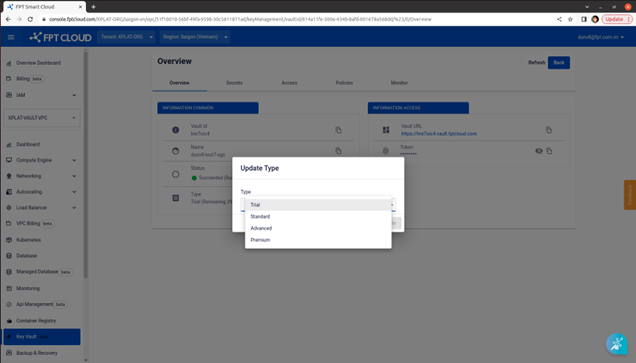The width and height of the screenshot is (636, 363).
Task: Copy the vault Name value
Action: (338, 151)
